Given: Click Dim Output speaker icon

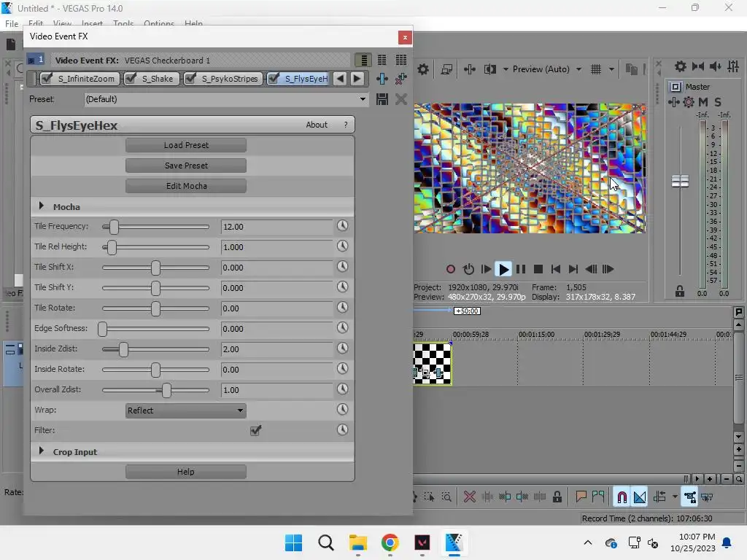Looking at the screenshot, I should point(715,66).
